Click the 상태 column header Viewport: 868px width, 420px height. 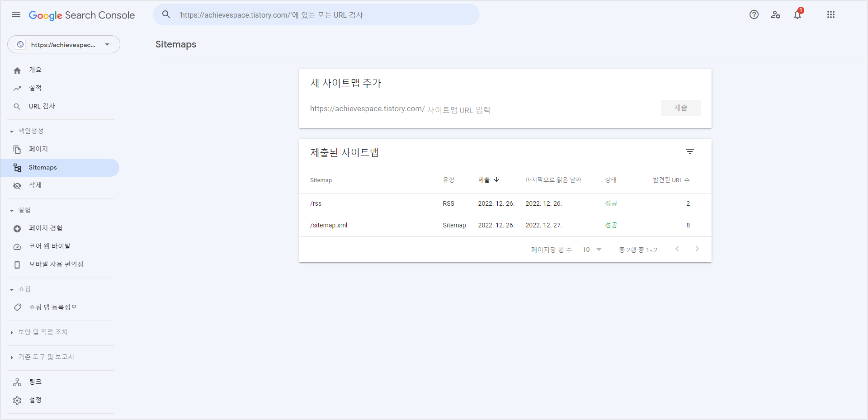pyautogui.click(x=611, y=180)
